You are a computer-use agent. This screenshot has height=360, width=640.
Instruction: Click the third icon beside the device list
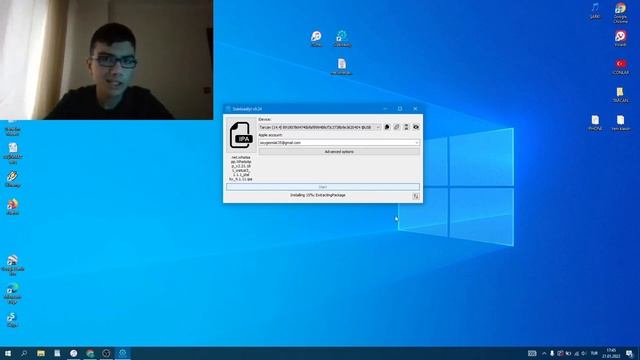[x=406, y=127]
